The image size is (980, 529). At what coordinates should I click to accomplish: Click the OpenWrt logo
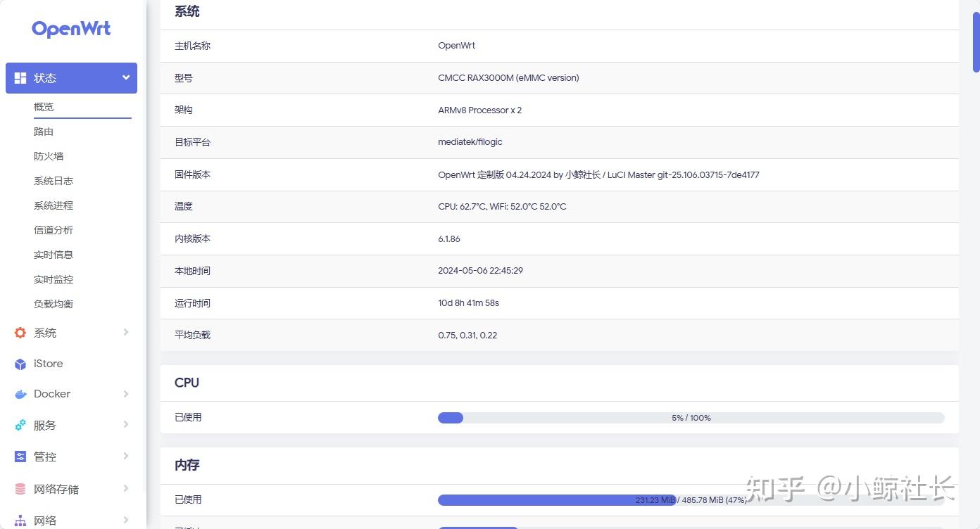pyautogui.click(x=70, y=28)
